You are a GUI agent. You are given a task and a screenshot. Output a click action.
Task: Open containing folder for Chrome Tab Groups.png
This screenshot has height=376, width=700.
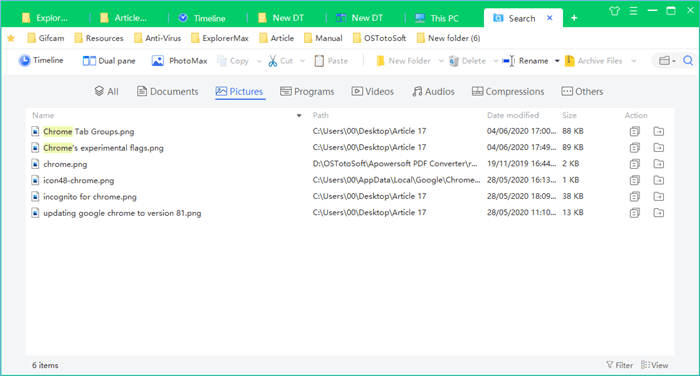pos(658,131)
